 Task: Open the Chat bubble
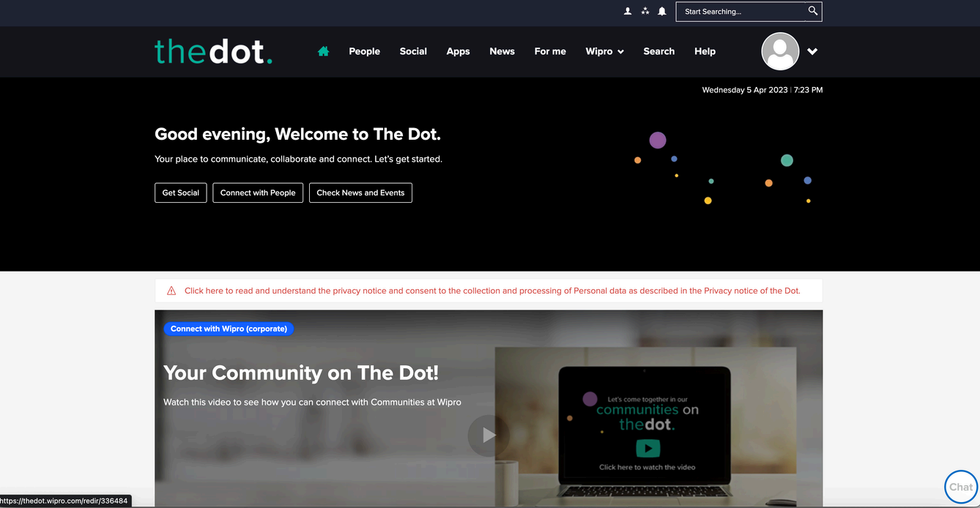[x=961, y=487]
